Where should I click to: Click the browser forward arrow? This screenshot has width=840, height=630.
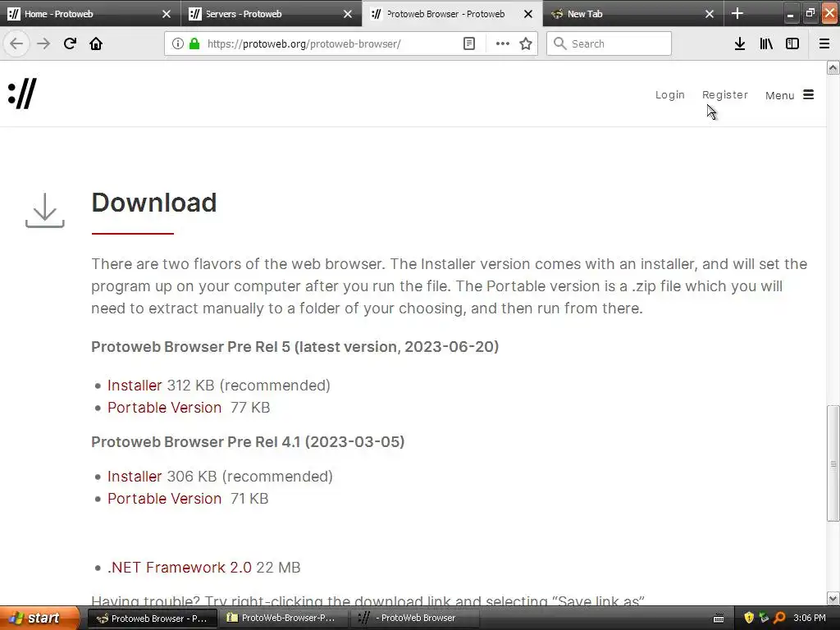pos(43,43)
